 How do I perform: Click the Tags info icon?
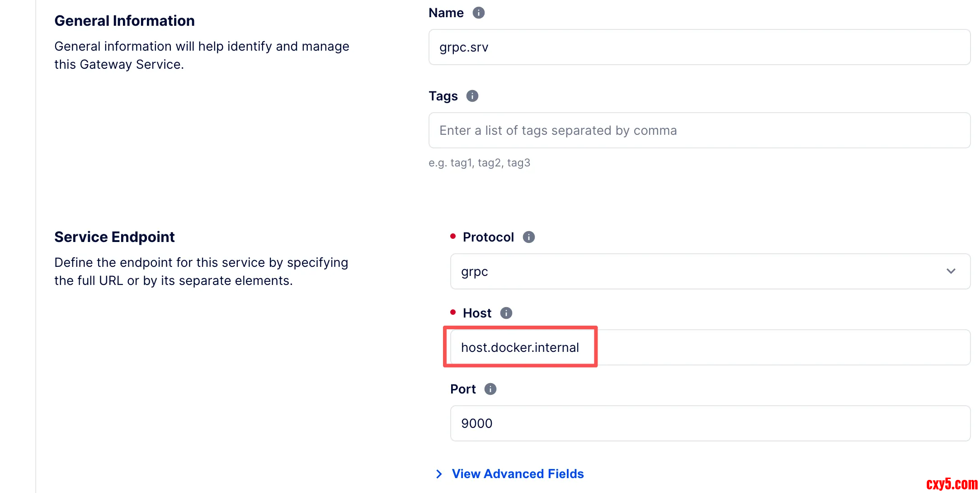pyautogui.click(x=472, y=96)
